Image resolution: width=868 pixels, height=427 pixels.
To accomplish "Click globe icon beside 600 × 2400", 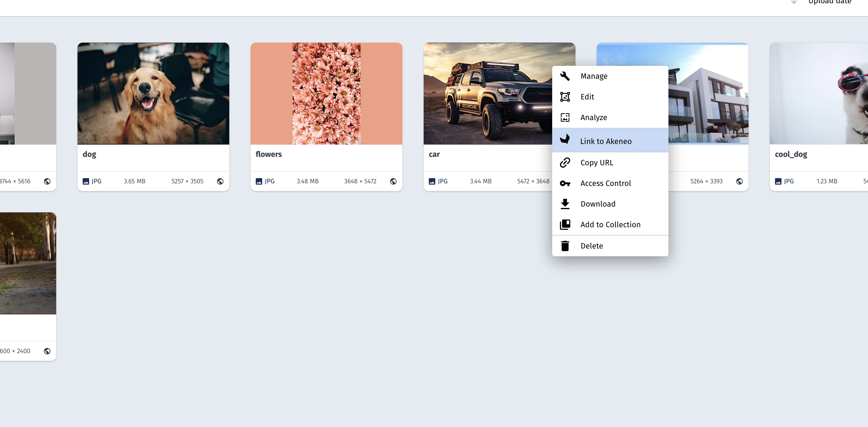I will tap(47, 351).
